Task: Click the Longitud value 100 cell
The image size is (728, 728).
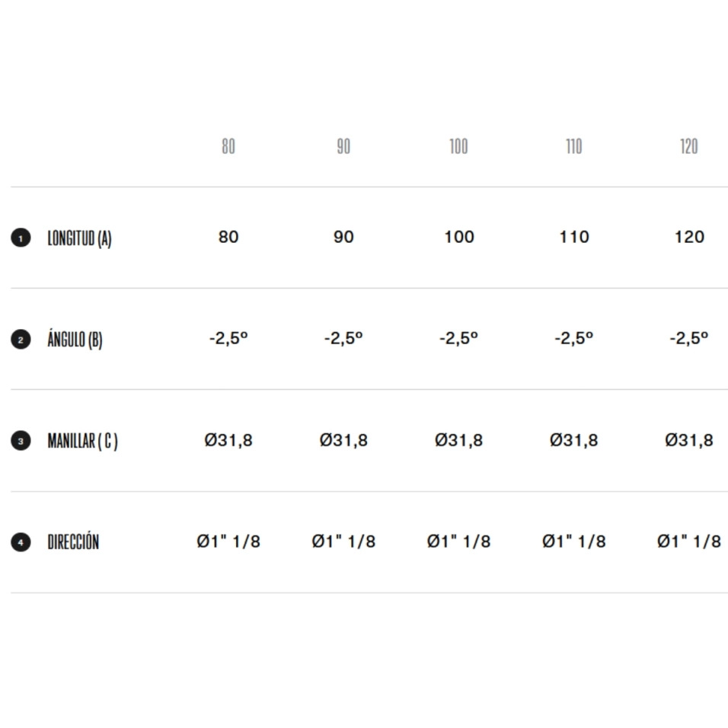Action: pyautogui.click(x=458, y=237)
